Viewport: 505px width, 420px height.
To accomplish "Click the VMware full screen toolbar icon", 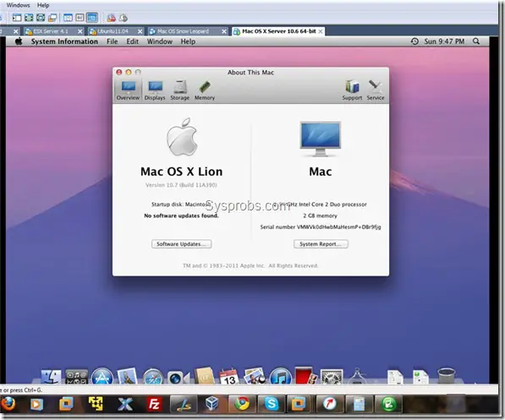I will pyautogui.click(x=29, y=18).
